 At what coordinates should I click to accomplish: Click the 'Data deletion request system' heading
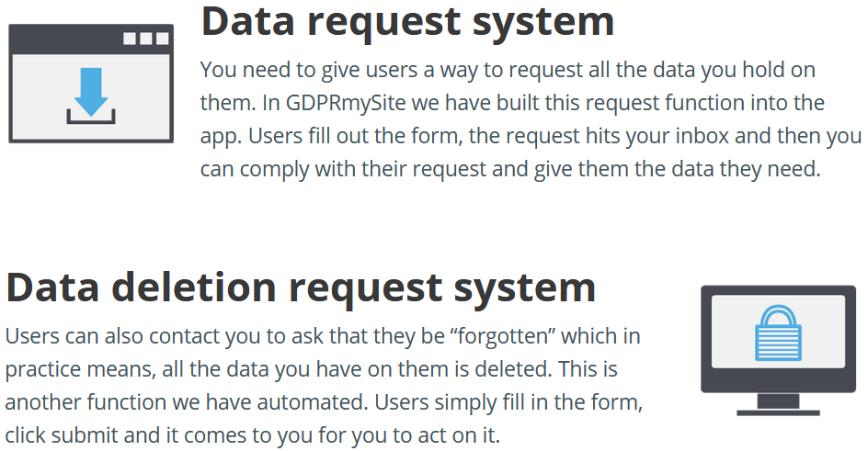click(301, 287)
